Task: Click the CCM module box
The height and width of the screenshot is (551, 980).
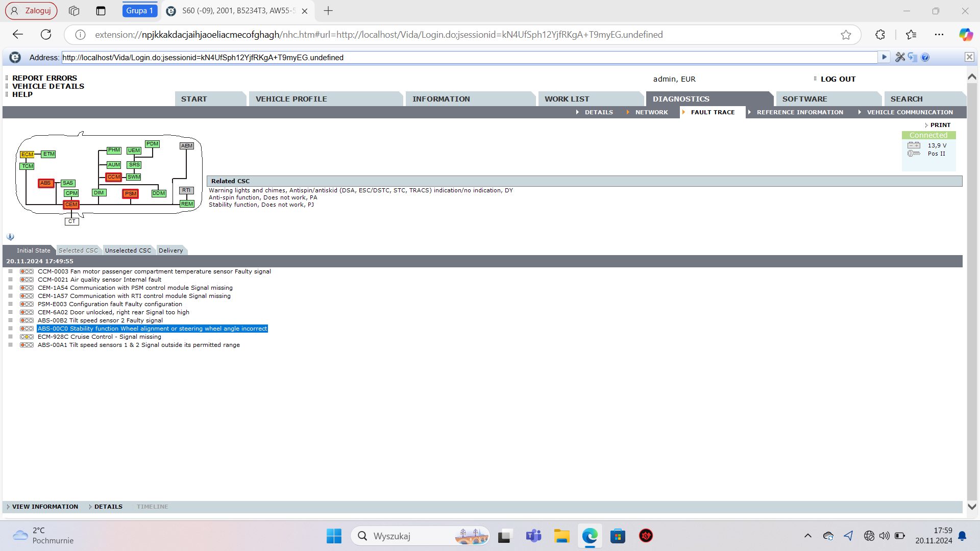Action: pyautogui.click(x=113, y=177)
